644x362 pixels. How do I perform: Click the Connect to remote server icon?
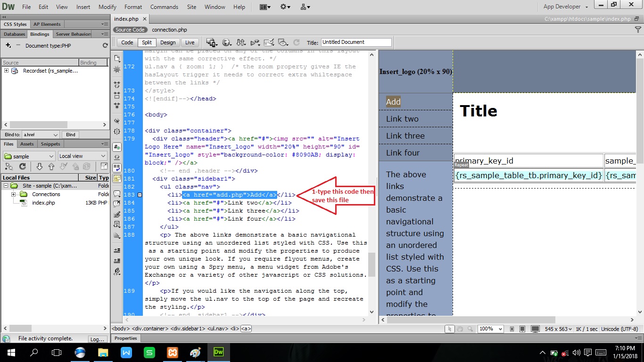coord(8,166)
